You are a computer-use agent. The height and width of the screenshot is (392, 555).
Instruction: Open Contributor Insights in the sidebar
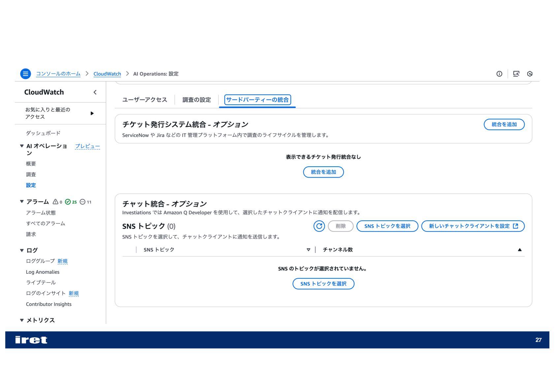48,304
